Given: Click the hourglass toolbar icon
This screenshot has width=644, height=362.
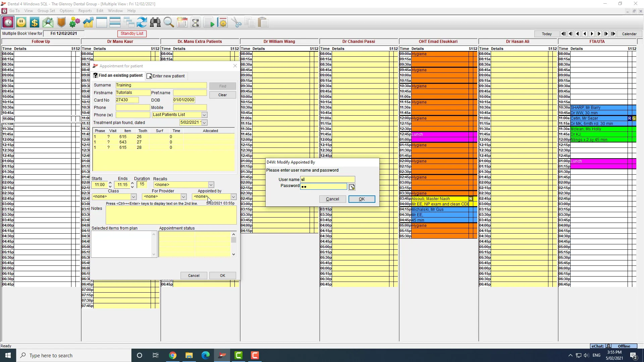Looking at the screenshot, I should pyautogui.click(x=196, y=22).
